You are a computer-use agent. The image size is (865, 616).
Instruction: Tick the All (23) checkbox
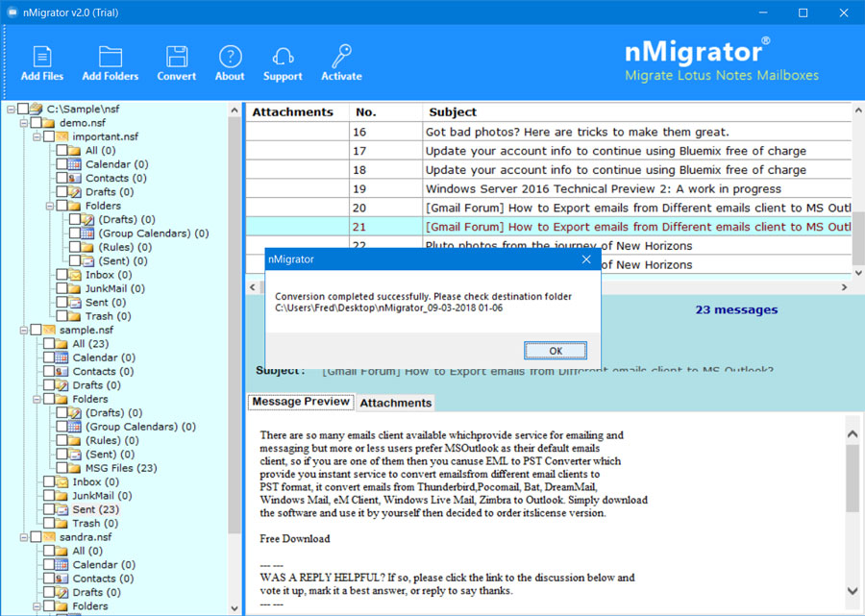(49, 344)
